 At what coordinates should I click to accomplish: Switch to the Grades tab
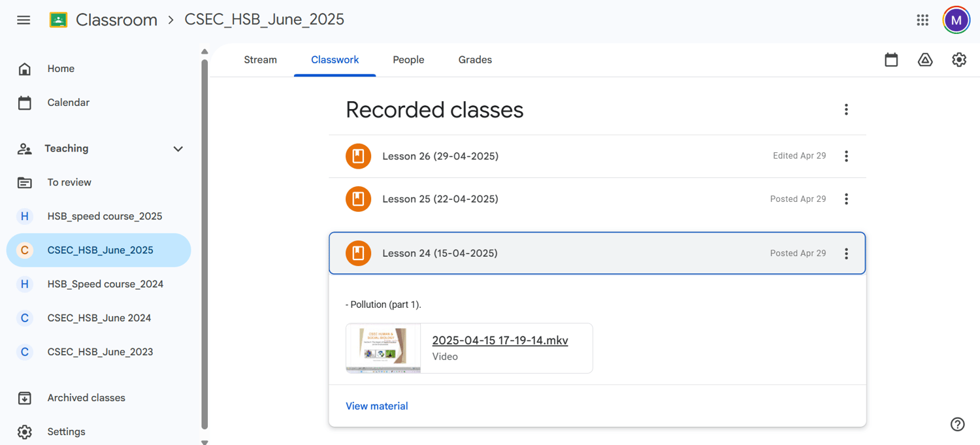point(474,59)
